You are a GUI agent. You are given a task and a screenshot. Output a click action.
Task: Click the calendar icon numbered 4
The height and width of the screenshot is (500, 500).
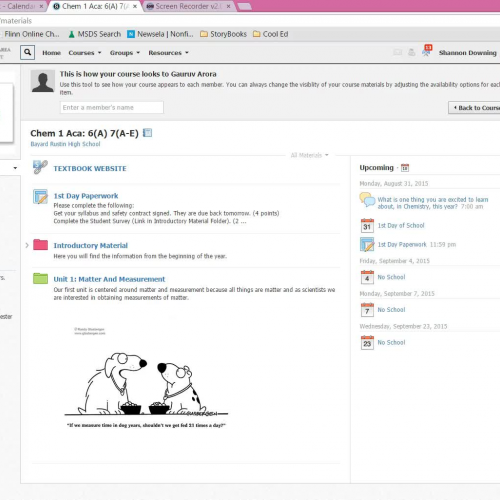point(367,277)
